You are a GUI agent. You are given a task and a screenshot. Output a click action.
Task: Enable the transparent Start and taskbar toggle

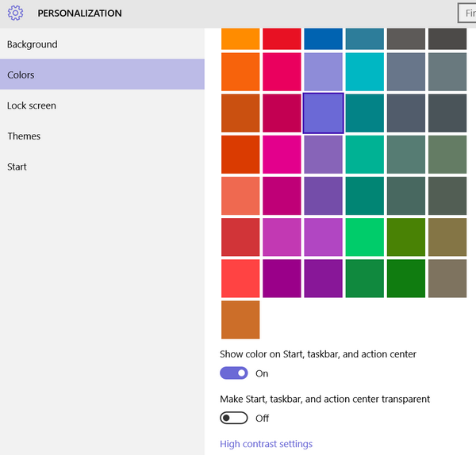(234, 418)
